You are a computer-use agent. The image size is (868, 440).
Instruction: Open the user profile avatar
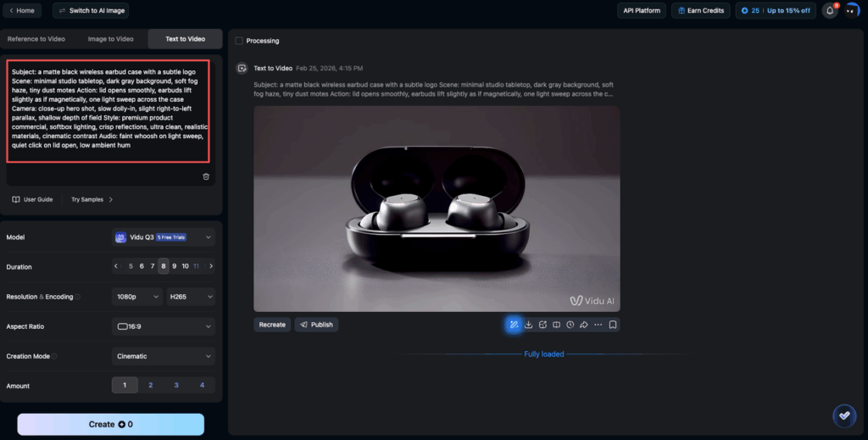852,10
